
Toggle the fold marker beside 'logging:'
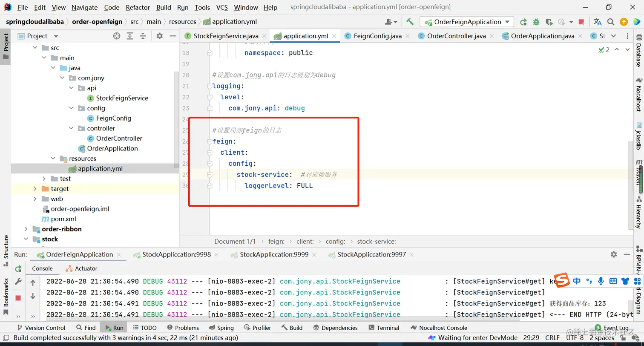tap(209, 86)
